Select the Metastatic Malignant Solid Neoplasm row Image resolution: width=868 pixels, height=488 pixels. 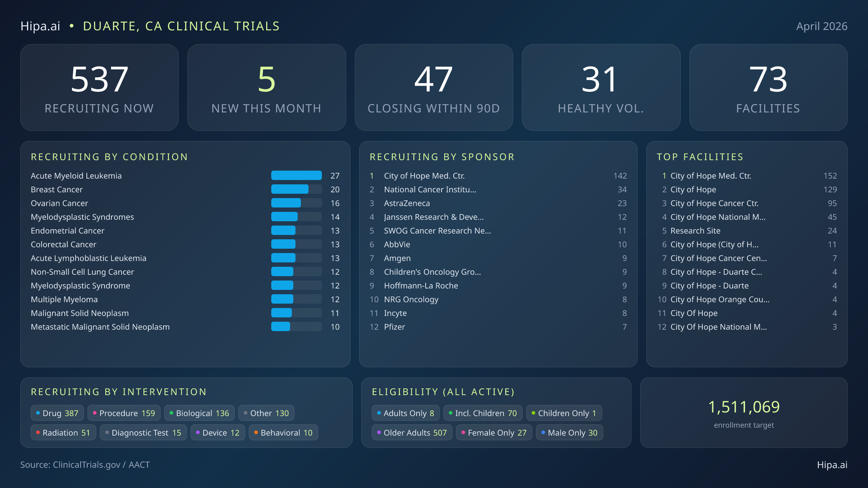(185, 326)
